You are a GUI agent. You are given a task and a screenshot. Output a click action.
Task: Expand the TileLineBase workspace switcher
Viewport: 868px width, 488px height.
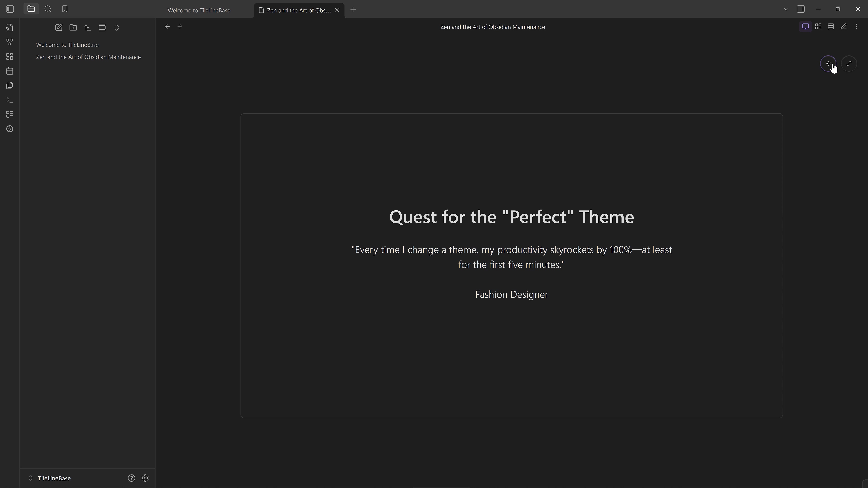31,478
